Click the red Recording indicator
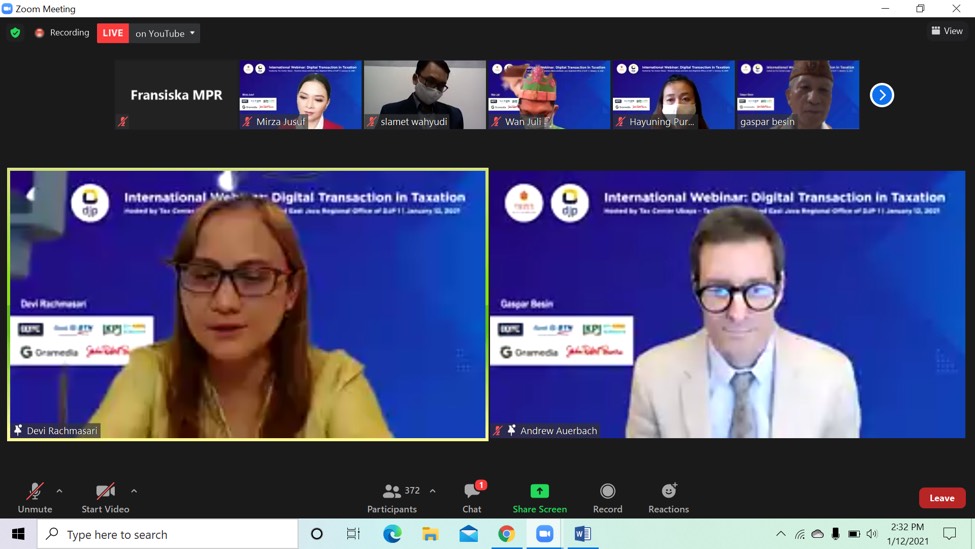Screen dimensions: 975x549 point(62,32)
